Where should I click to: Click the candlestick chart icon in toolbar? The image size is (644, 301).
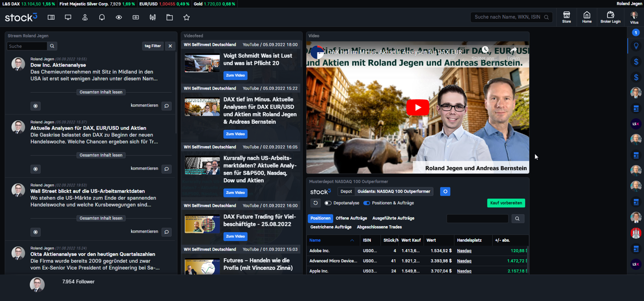(152, 18)
